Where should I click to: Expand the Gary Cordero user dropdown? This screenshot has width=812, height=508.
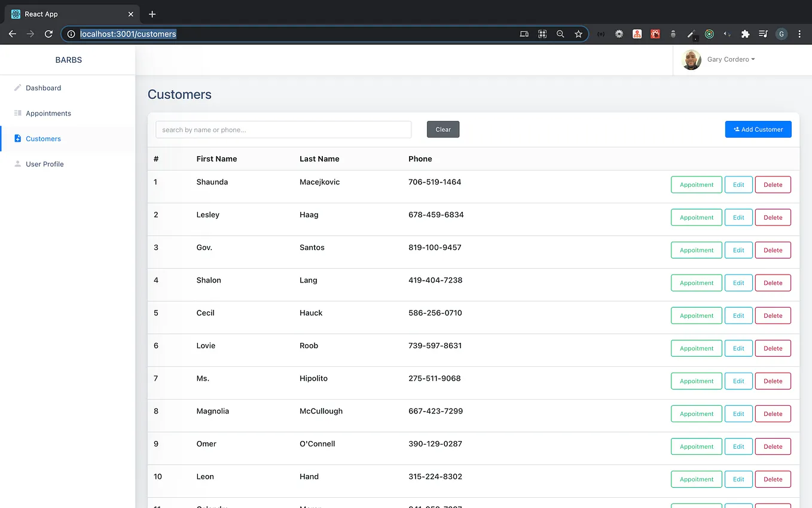[x=731, y=59]
